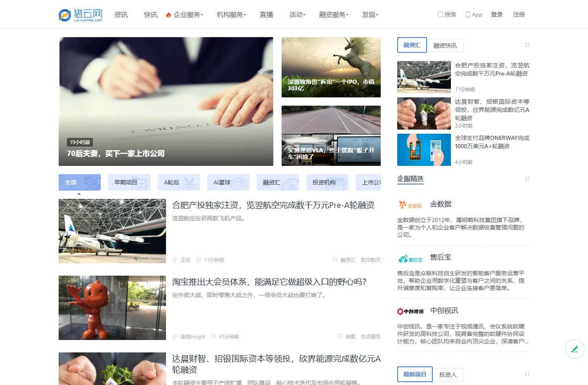Screen dimensions: 588x385
Task: Click grid dots icon beside 投资人 tab
Action: click(x=527, y=374)
